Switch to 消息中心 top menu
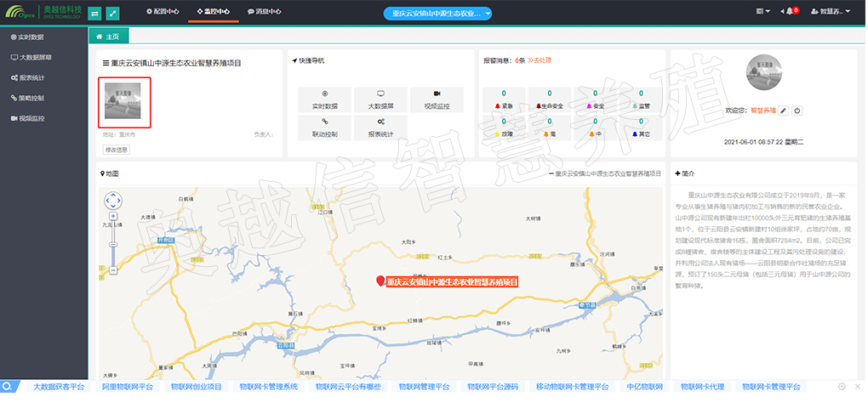The width and height of the screenshot is (868, 414). click(x=264, y=12)
